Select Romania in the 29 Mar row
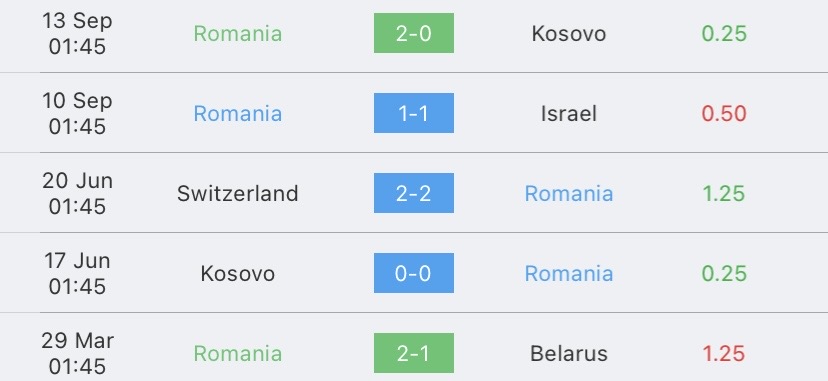Viewport: 828px width, 381px height. (x=238, y=353)
